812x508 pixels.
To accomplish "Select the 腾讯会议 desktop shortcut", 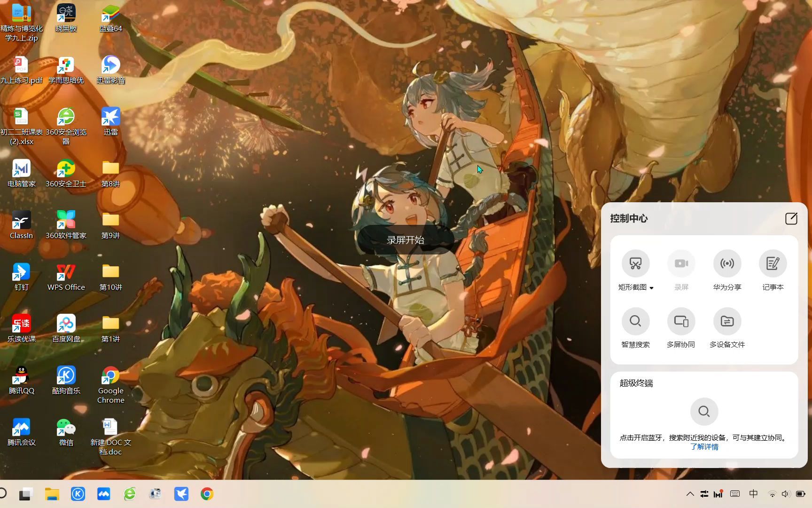I will tap(21, 432).
